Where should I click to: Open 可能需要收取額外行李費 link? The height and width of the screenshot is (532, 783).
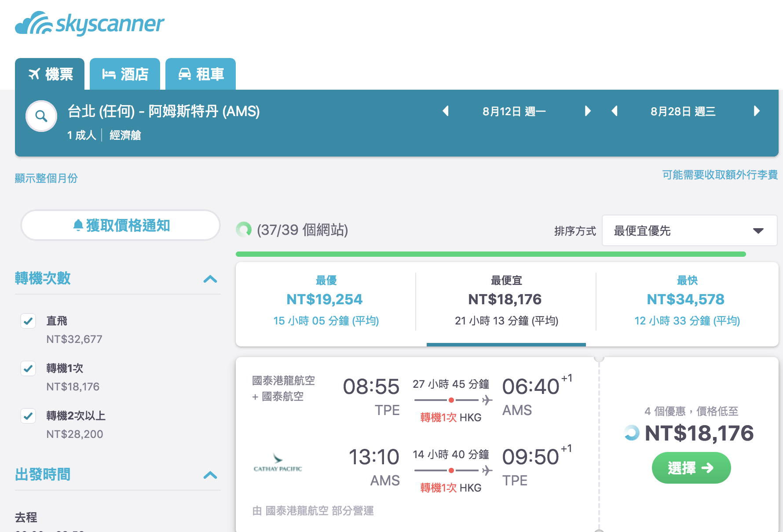[x=720, y=175]
